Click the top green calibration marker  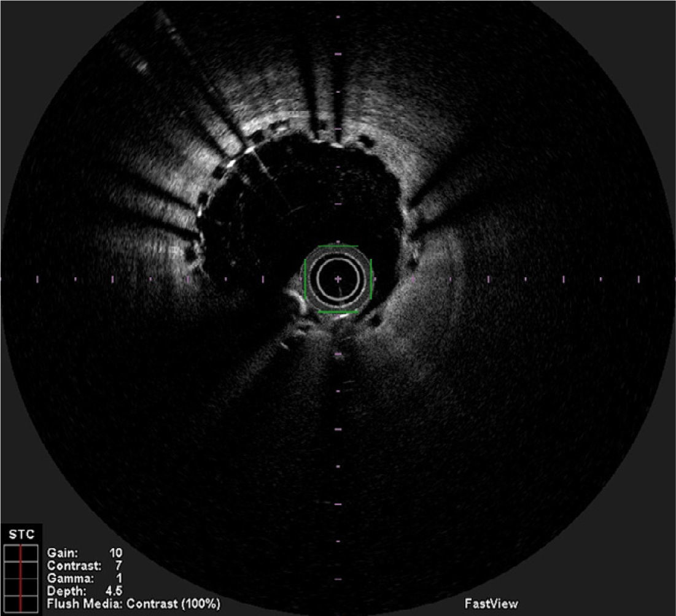click(x=338, y=246)
